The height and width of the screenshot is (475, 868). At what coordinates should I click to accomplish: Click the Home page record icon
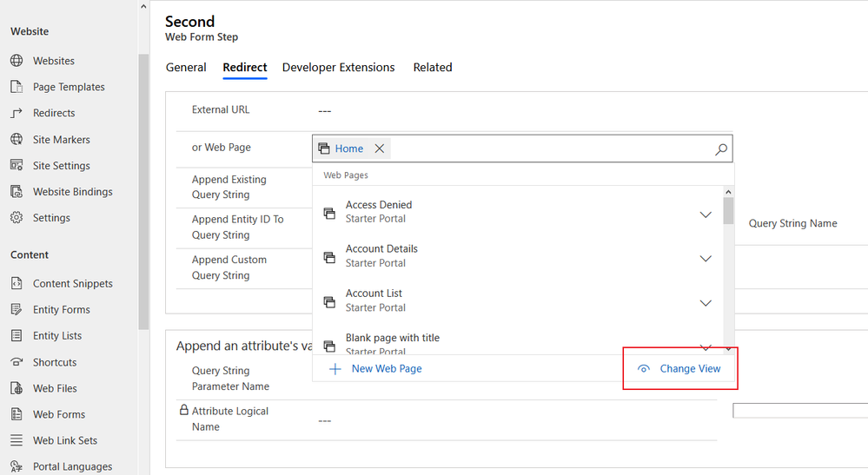pyautogui.click(x=324, y=148)
